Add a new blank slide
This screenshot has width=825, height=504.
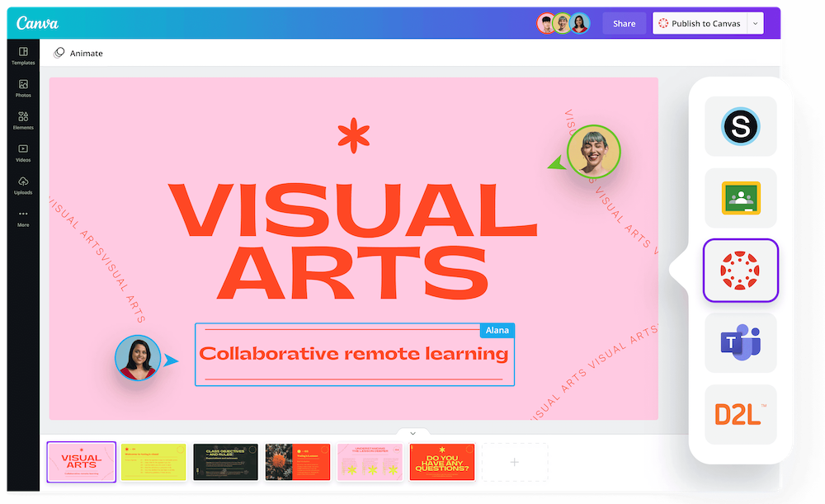click(515, 462)
